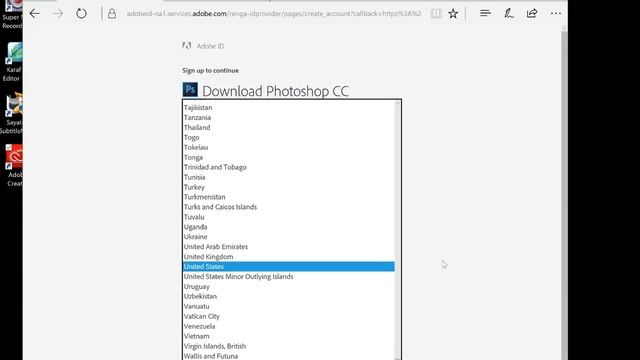
Task: Go back using the browser back arrow
Action: click(35, 13)
